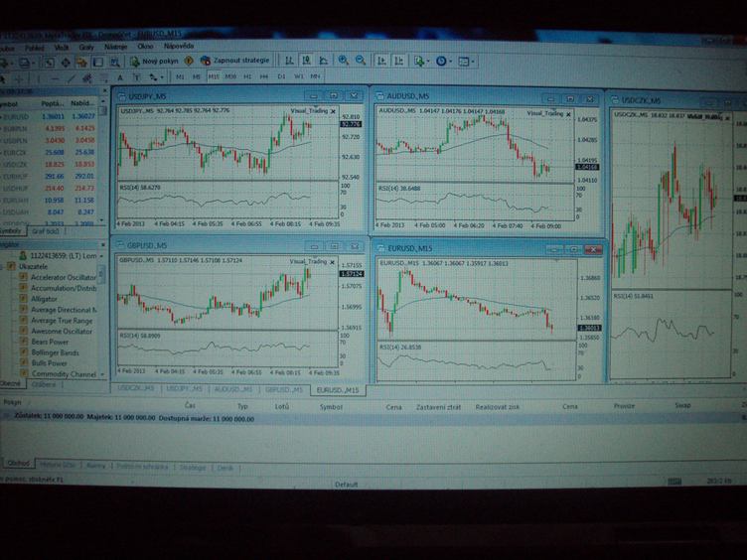Viewport: 747px width, 560px height.
Task: Select the W1 timeframe
Action: click(x=299, y=76)
